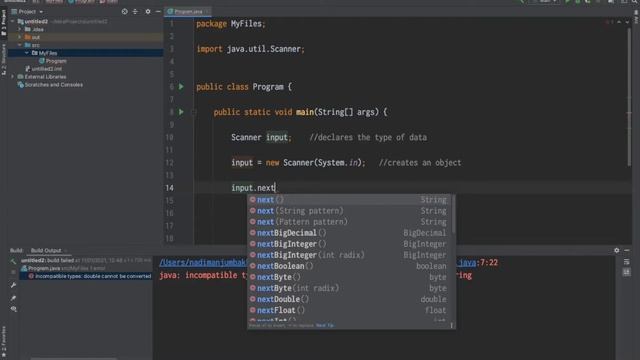The width and height of the screenshot is (640, 360).
Task: Choose next(String pattern) completion suggestion
Action: coord(351,211)
